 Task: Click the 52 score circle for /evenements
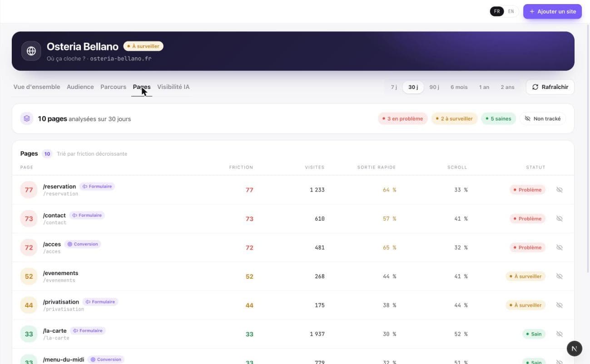(x=29, y=276)
